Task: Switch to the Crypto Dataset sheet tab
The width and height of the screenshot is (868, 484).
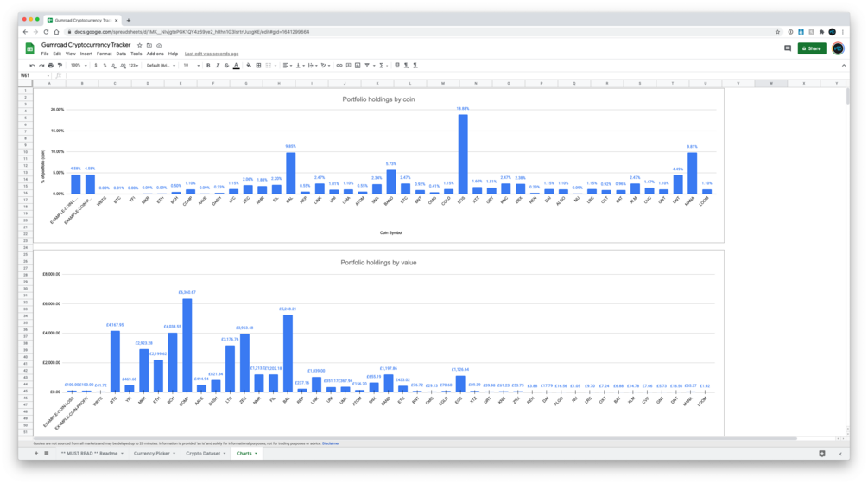Action: tap(206, 454)
